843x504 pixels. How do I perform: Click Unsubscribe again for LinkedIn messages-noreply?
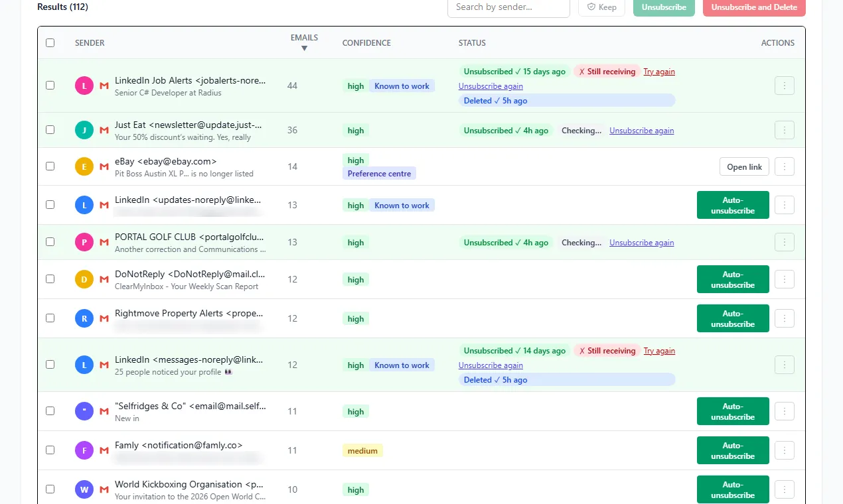(x=491, y=365)
